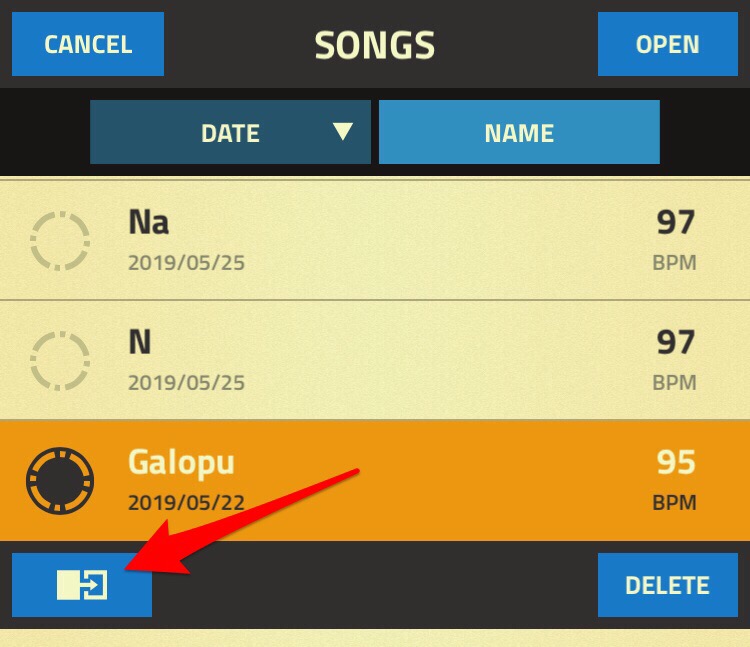This screenshot has width=750, height=647.
Task: Click the selected circle icon beside Galopu
Action: (x=60, y=481)
